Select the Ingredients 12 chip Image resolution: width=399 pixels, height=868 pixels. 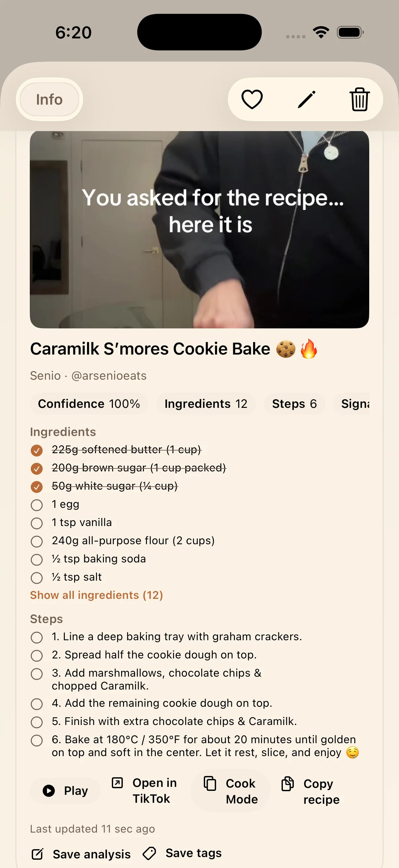(x=206, y=404)
